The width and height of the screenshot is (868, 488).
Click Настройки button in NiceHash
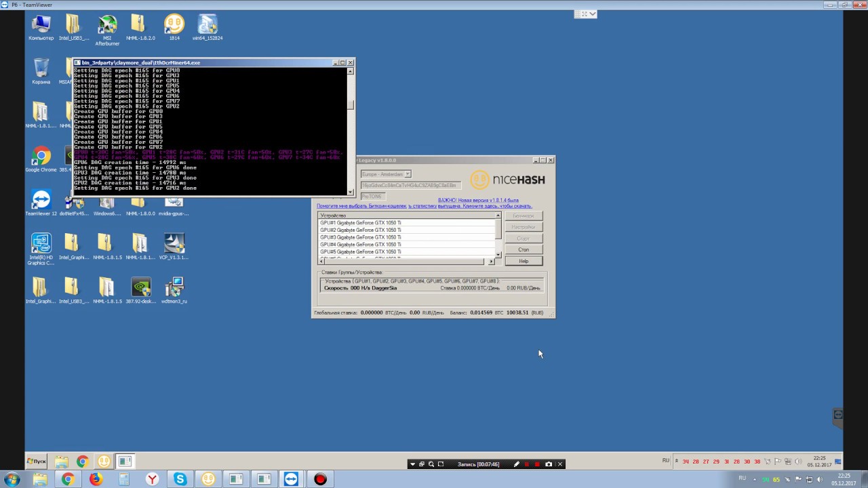click(x=524, y=227)
